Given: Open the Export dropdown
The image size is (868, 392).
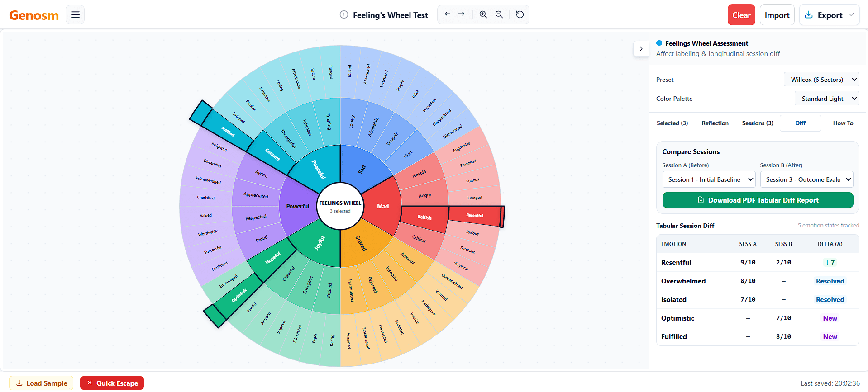Looking at the screenshot, I should coord(829,15).
